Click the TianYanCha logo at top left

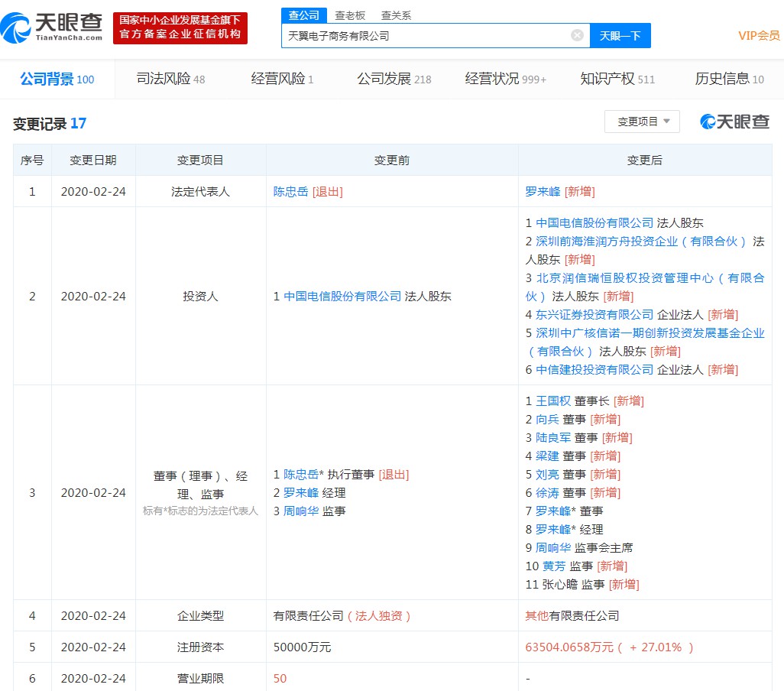[x=52, y=28]
